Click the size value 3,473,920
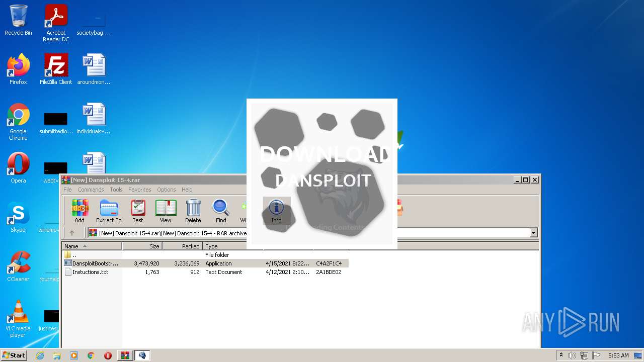Image resolution: width=644 pixels, height=362 pixels. click(146, 263)
